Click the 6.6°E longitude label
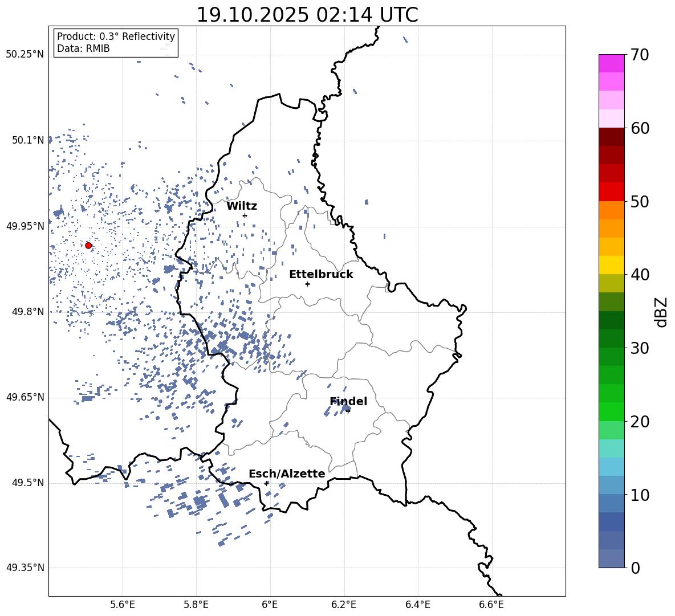This screenshot has width=675, height=616. coord(491,605)
